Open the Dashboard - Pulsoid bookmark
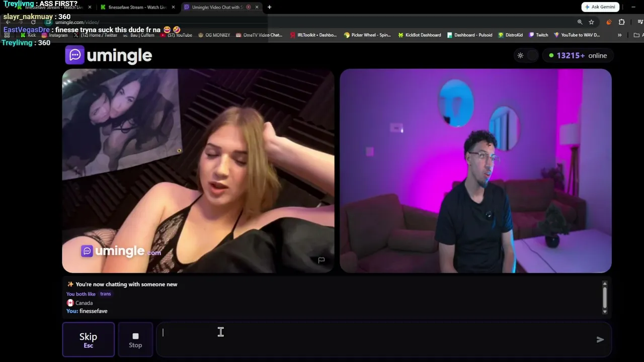 469,35
